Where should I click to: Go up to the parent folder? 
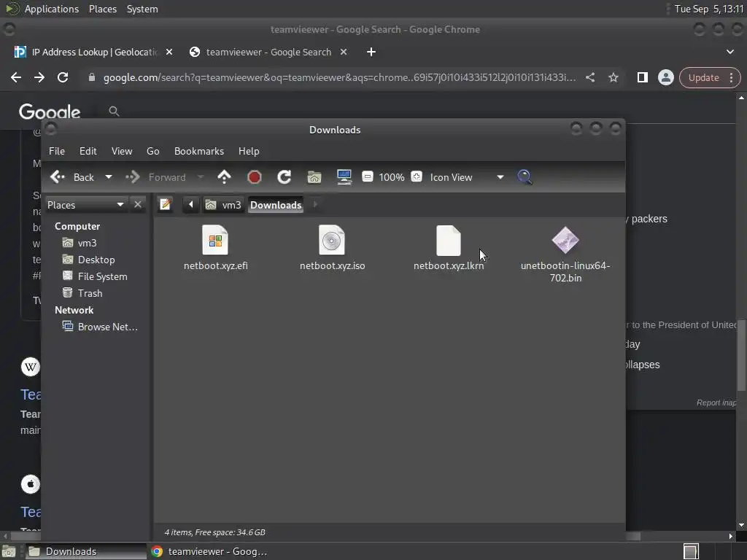224,177
